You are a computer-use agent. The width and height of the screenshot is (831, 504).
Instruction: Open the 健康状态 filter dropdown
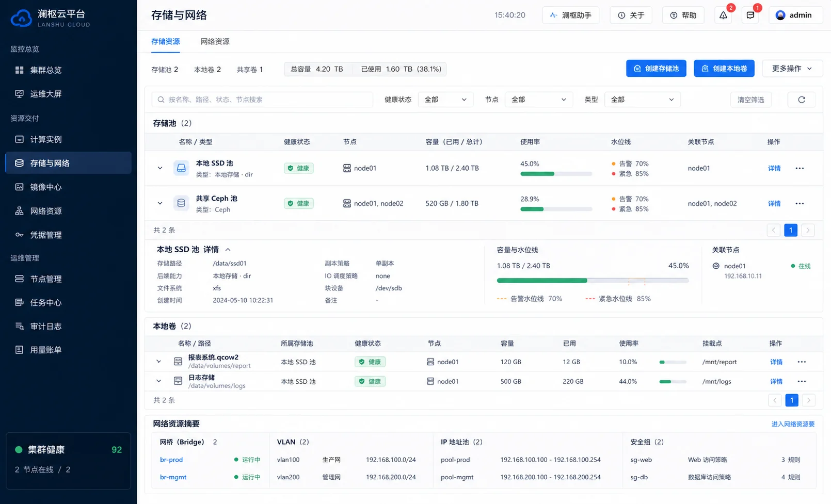coord(445,100)
